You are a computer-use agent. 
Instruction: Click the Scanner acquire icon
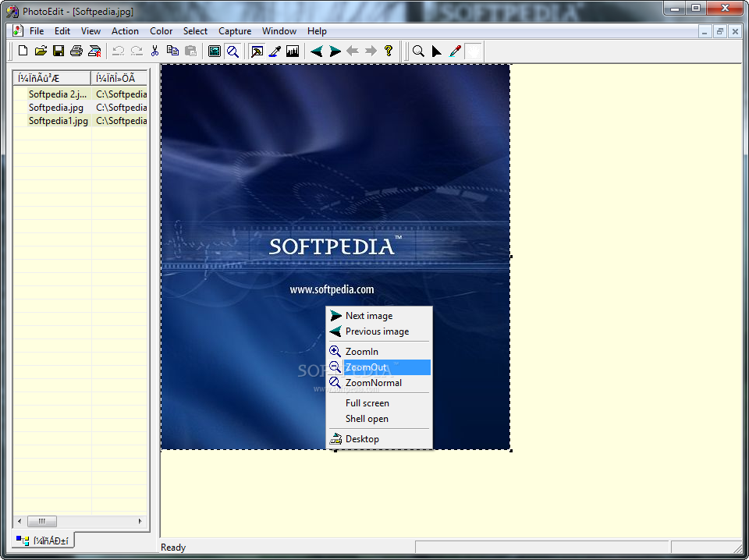94,51
